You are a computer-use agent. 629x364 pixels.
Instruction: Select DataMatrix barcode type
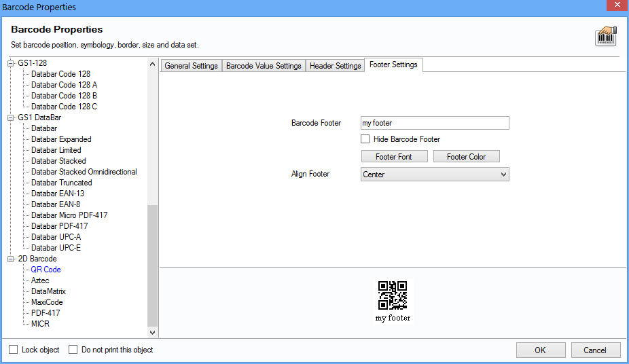pyautogui.click(x=48, y=291)
